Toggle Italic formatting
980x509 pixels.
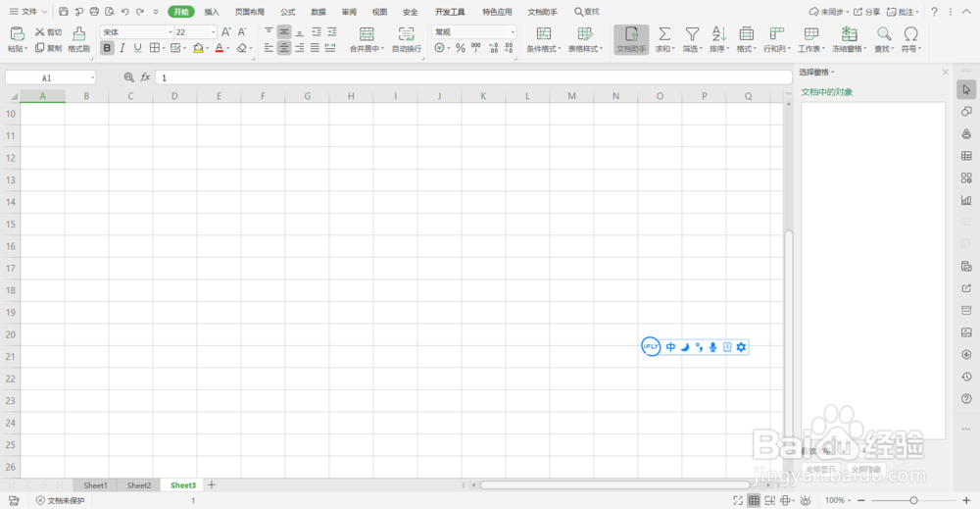(122, 48)
